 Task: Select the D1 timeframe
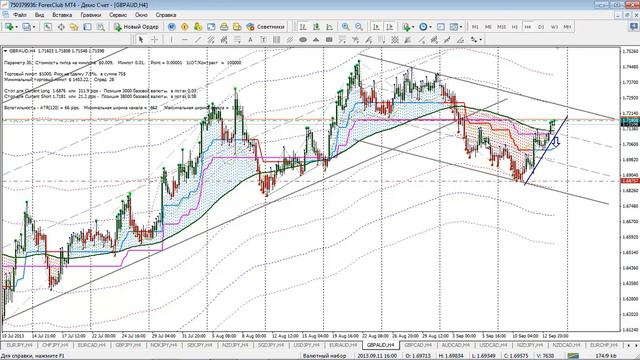(x=541, y=27)
